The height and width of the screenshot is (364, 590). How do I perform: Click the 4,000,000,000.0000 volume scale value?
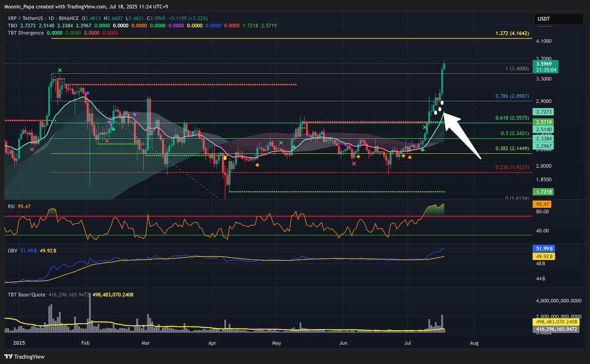pyautogui.click(x=558, y=300)
